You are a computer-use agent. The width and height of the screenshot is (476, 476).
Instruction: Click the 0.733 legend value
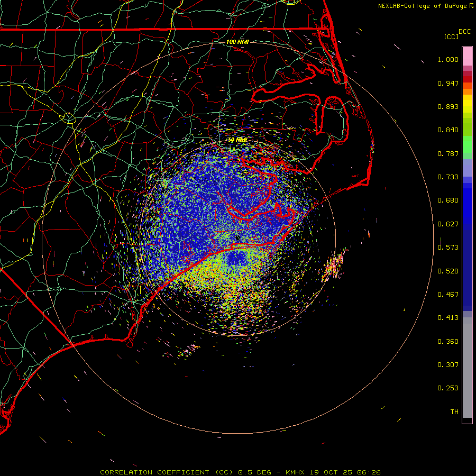tap(448, 177)
